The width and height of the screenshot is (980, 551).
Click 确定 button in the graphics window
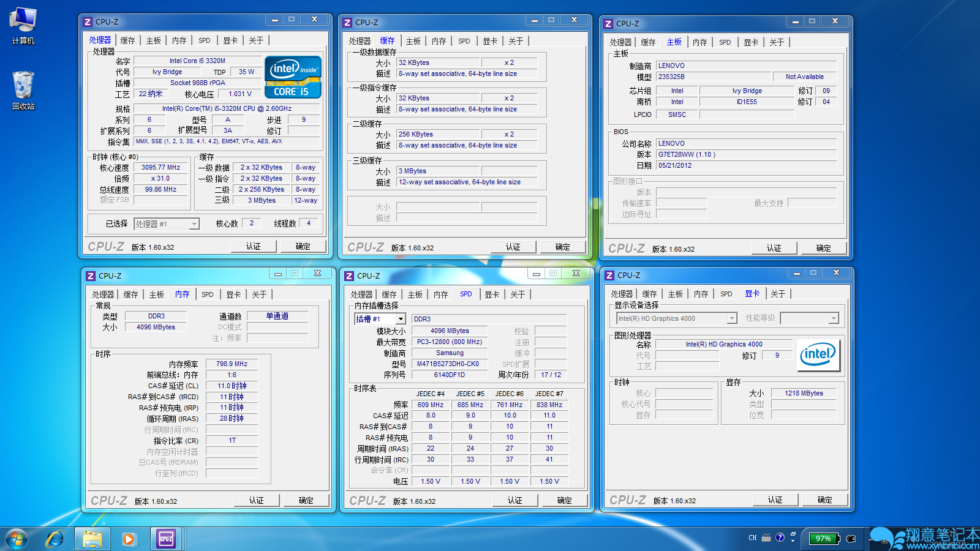825,500
